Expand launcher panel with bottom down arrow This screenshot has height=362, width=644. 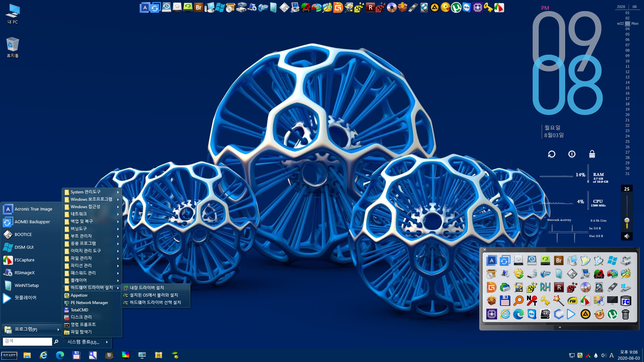560,327
